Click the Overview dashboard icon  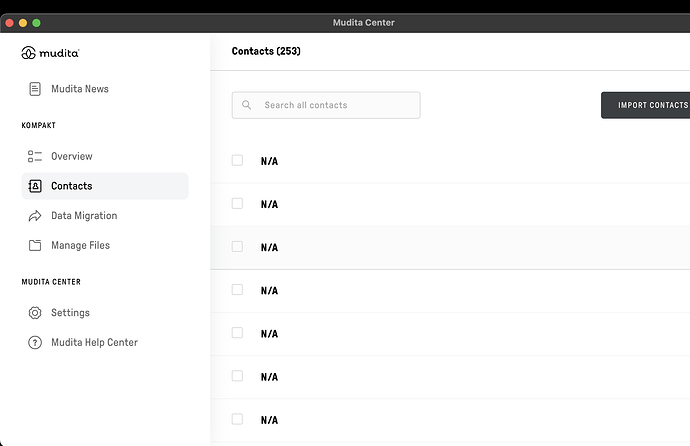tap(35, 156)
